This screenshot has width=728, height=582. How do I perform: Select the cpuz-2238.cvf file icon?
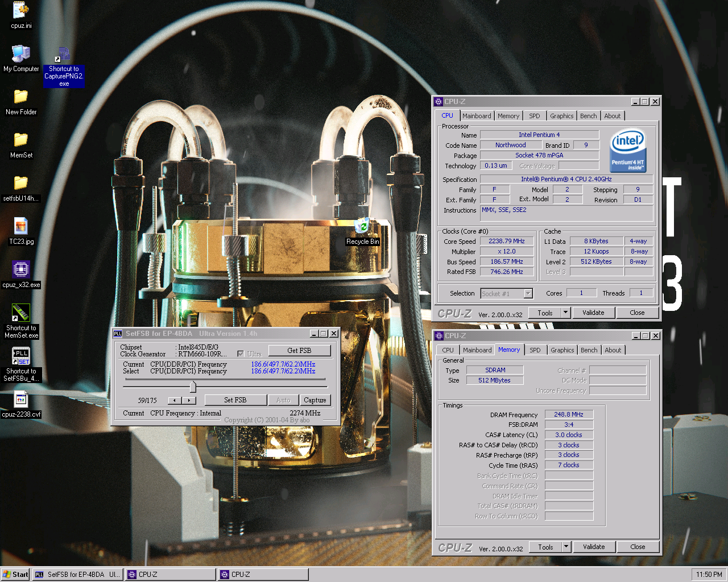point(21,400)
